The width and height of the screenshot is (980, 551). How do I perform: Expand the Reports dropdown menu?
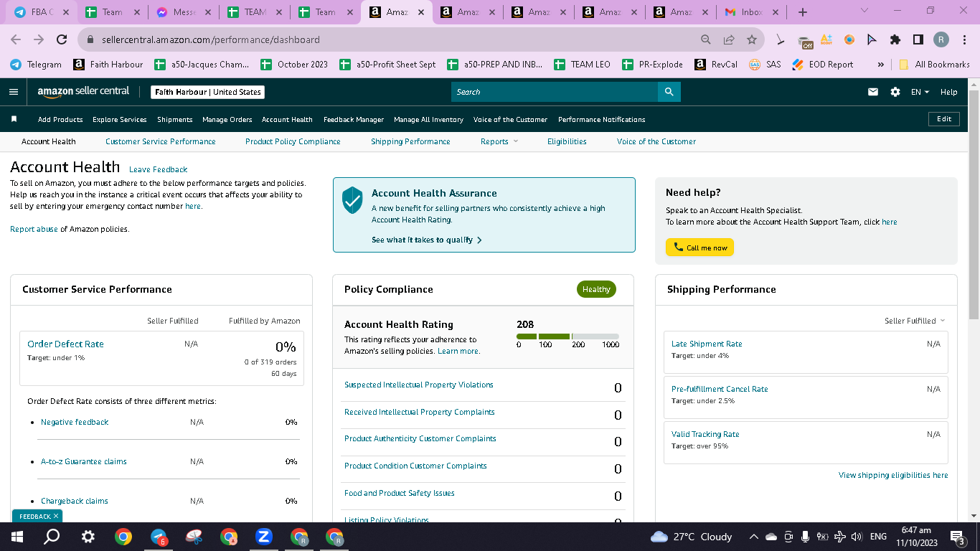499,141
